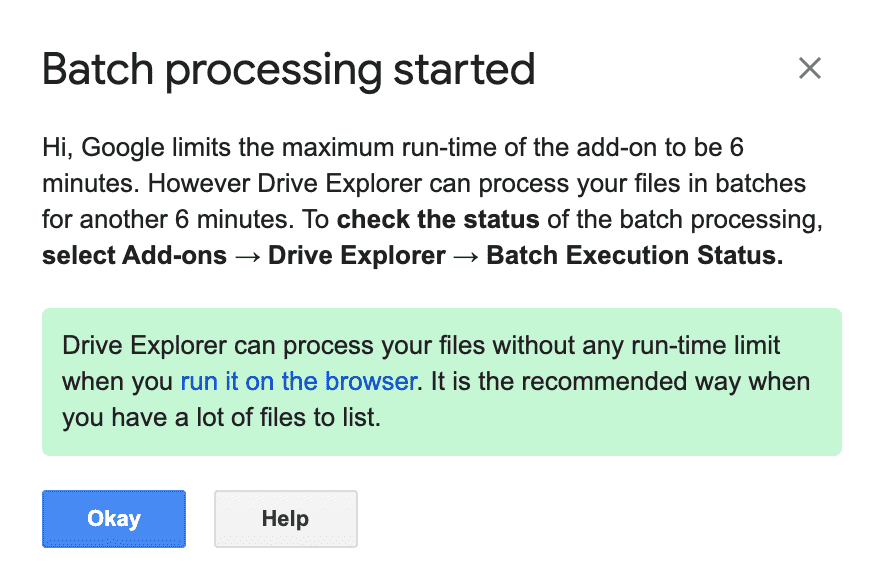Image resolution: width=886 pixels, height=584 pixels.
Task: Click 'Drive Explorer can process your files' in green box
Action: click(x=273, y=345)
